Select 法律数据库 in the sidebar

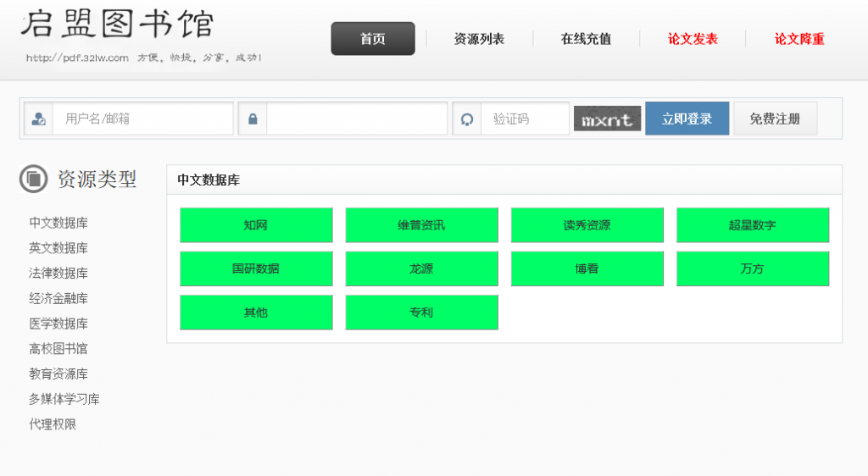click(x=58, y=273)
